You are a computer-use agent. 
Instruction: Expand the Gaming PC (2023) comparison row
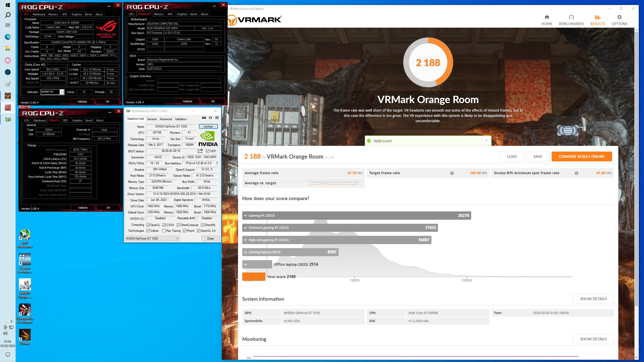356,215
